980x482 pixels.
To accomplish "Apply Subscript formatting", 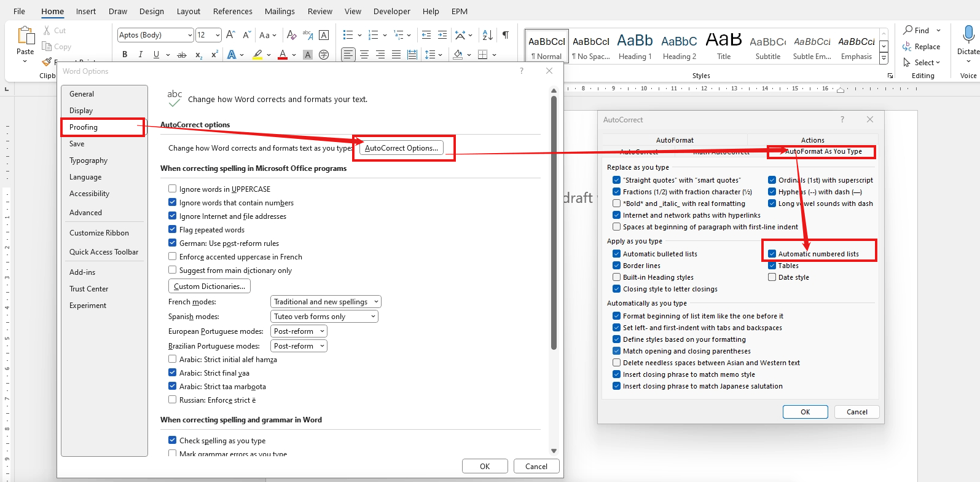I will [x=198, y=54].
